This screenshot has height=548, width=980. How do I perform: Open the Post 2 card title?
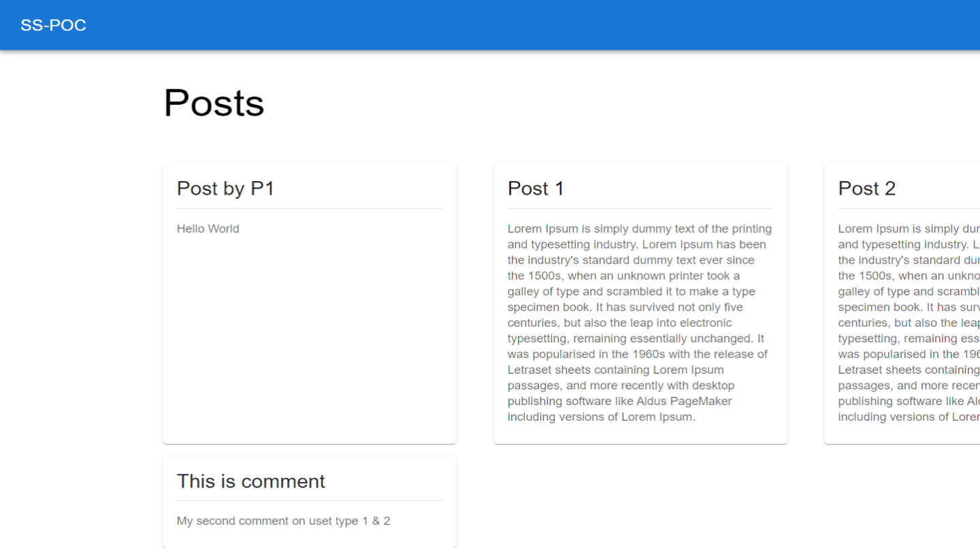(867, 189)
